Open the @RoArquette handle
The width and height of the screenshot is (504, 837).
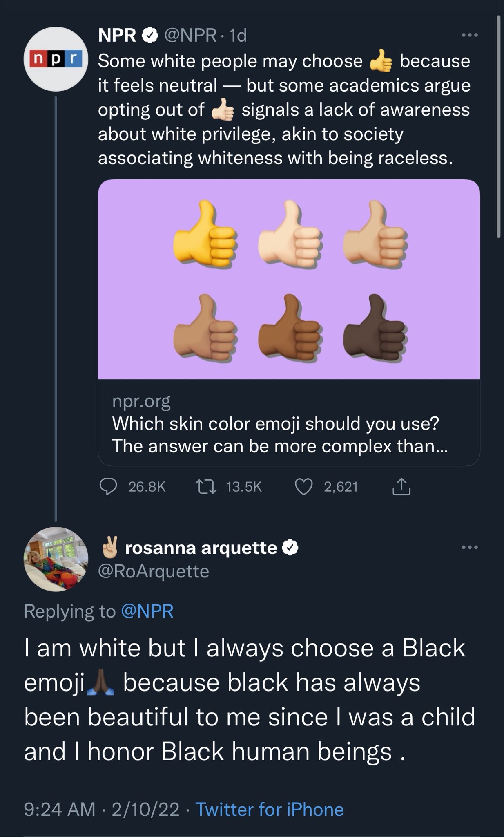[x=154, y=571]
